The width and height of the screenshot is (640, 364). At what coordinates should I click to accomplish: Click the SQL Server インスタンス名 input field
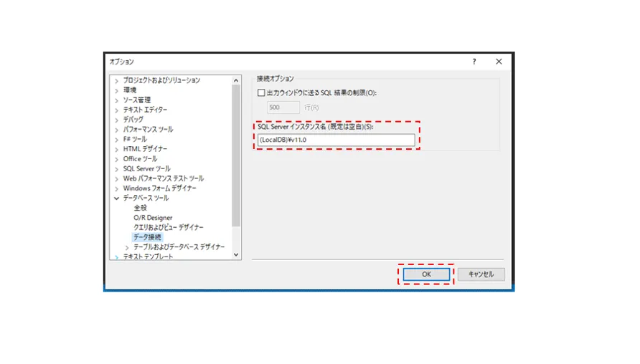click(x=336, y=140)
